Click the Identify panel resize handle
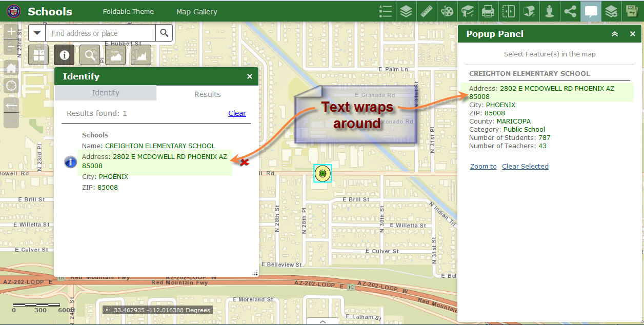 tap(255, 273)
